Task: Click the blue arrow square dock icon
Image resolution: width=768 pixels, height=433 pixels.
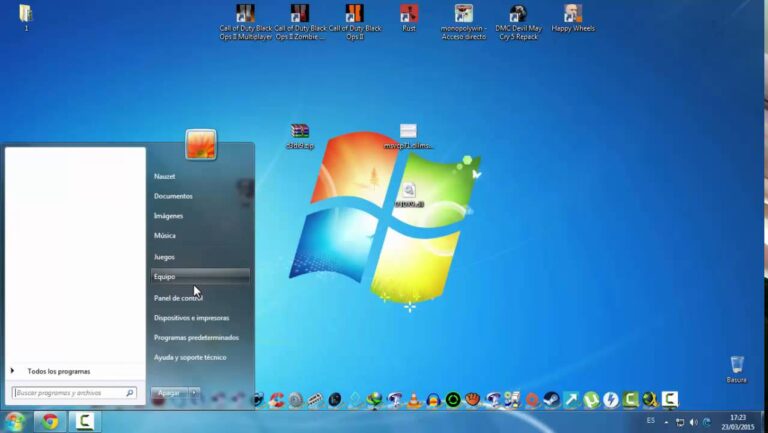Action: [x=571, y=400]
